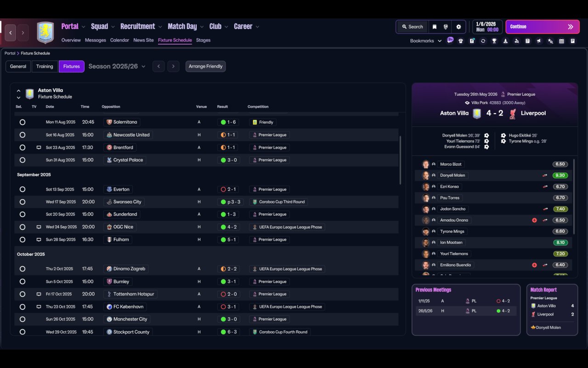Click Aston Villa crest in fixture schedule header

tap(30, 94)
